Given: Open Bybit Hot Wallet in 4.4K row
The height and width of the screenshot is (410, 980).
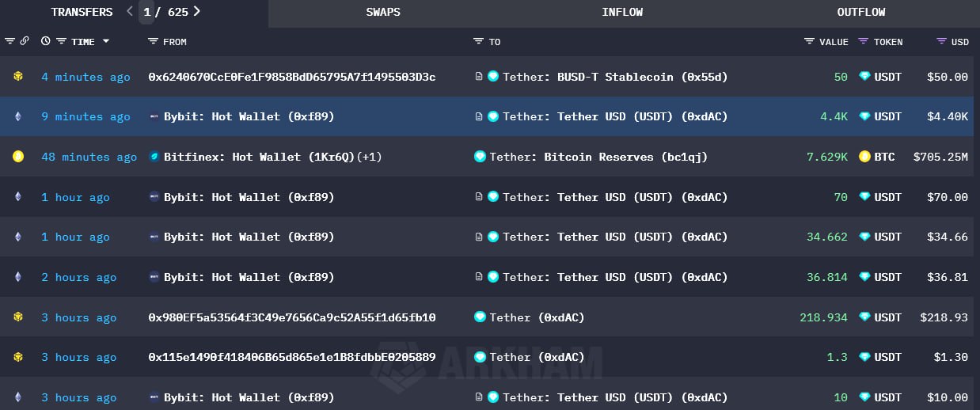Looking at the screenshot, I should 249,116.
